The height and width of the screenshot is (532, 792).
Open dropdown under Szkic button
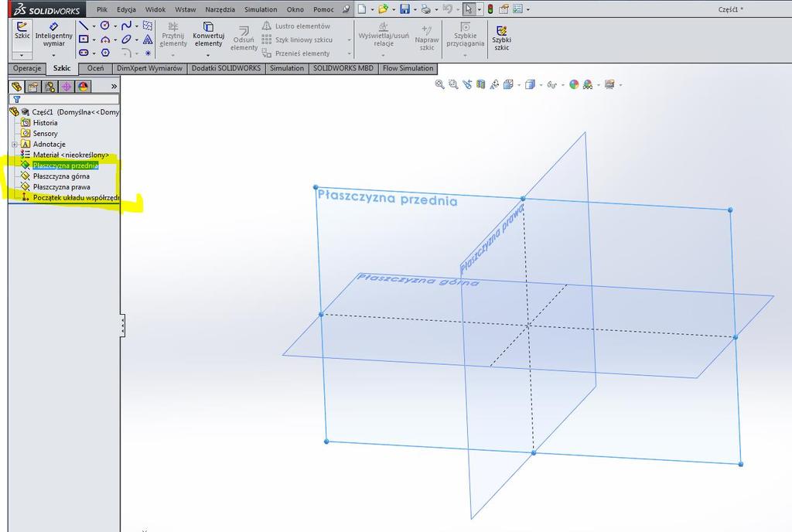point(22,55)
